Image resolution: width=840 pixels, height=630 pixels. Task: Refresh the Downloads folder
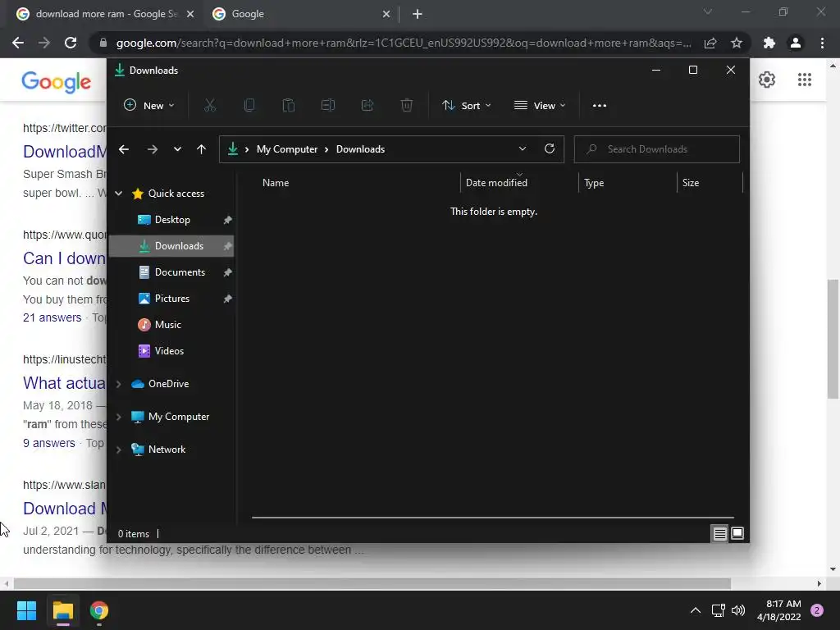coord(549,149)
